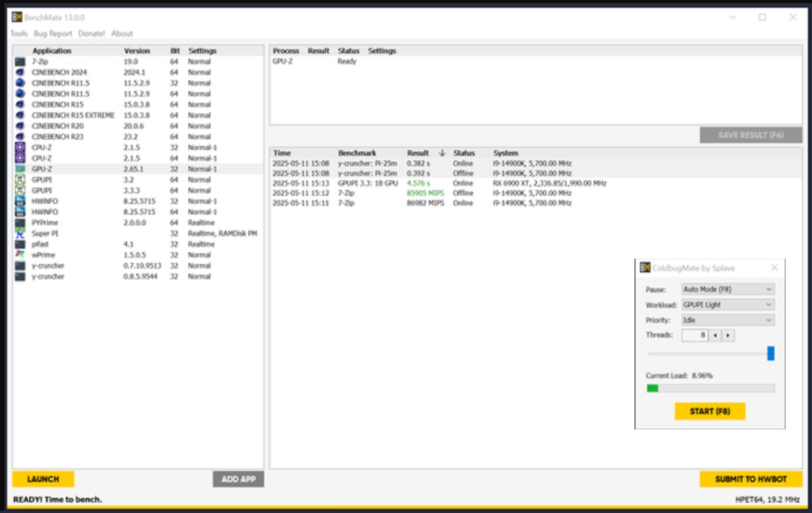The height and width of the screenshot is (513, 812).
Task: Click the 7-Zip application icon in the list
Action: coord(20,62)
